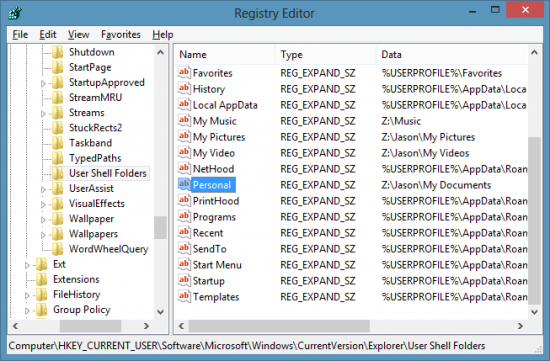Click the string value icon beside Templates
Viewport: 550px width, 361px height.
tap(184, 296)
